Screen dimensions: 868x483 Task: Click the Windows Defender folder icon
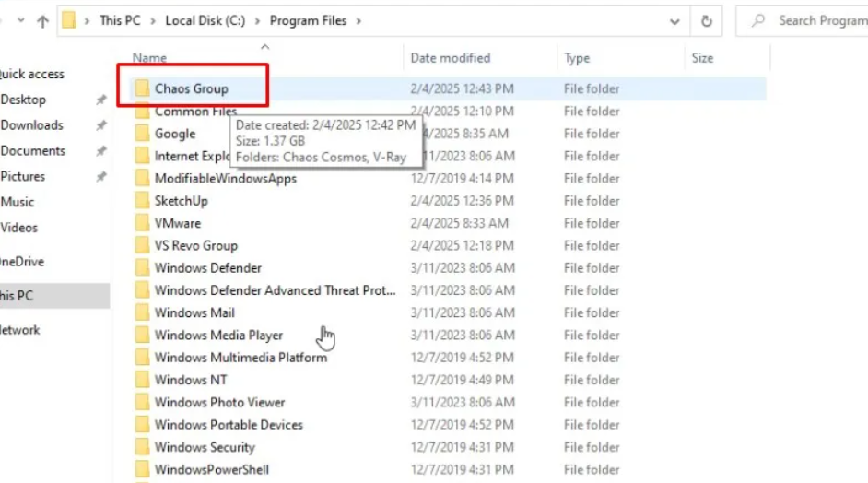(142, 268)
